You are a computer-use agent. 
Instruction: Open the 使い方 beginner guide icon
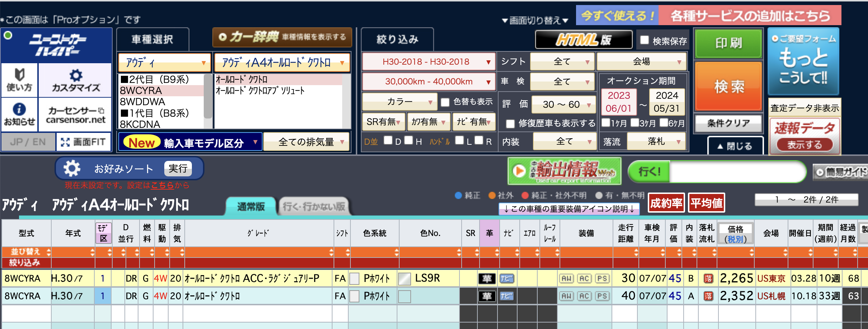pyautogui.click(x=19, y=80)
